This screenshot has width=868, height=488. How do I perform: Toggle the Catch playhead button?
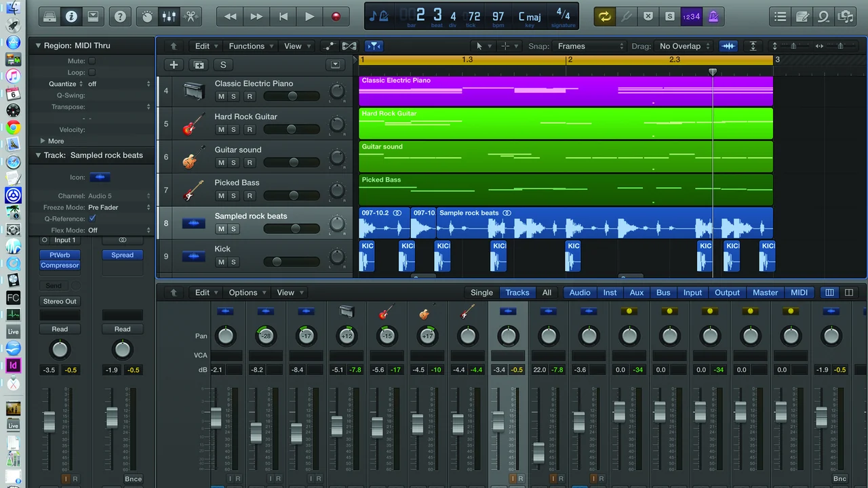(374, 46)
